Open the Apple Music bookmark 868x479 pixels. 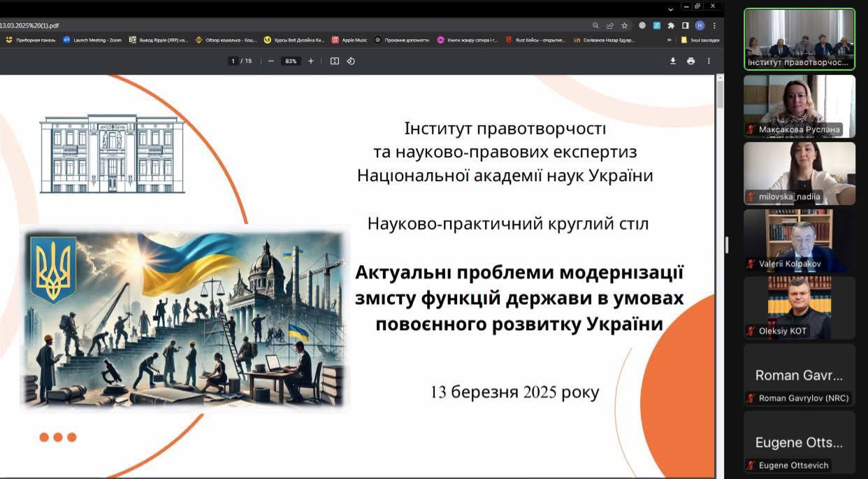click(x=349, y=40)
